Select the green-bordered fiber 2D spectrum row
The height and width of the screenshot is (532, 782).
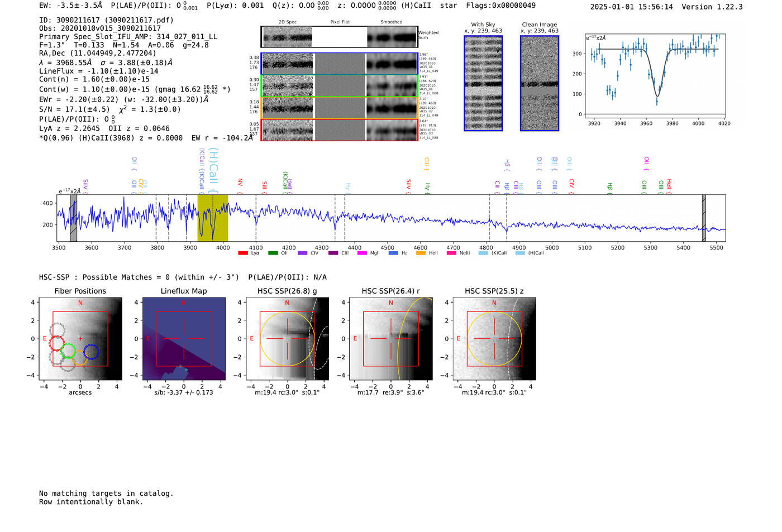pos(339,86)
